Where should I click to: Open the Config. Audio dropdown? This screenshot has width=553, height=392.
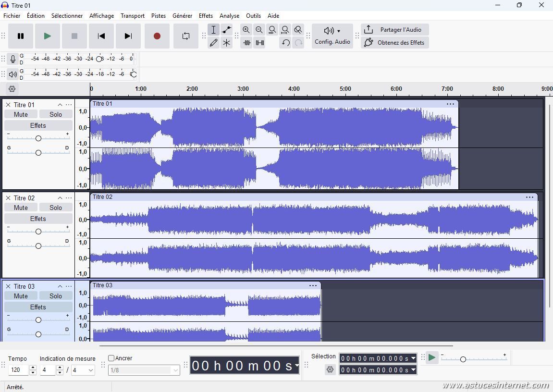[x=332, y=36]
